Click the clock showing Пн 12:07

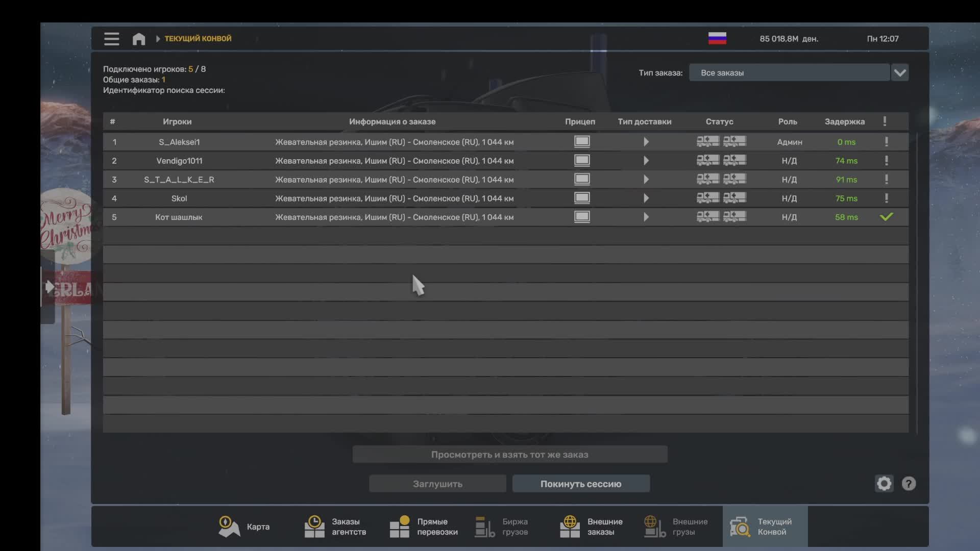(883, 39)
